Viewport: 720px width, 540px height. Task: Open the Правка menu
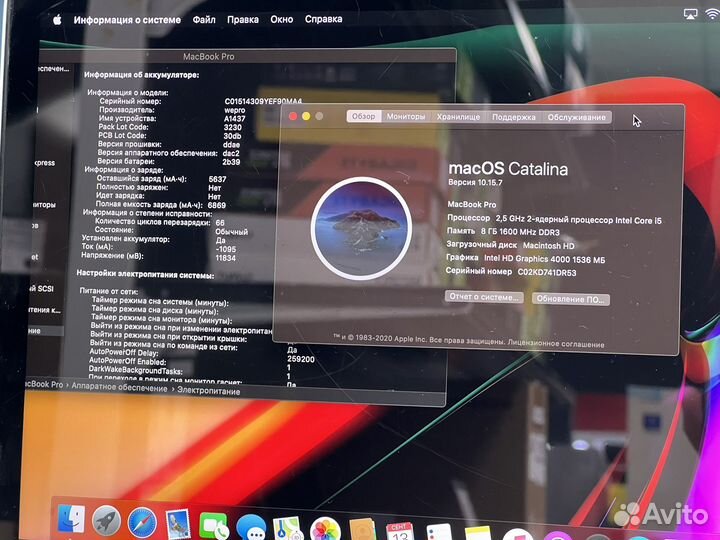point(243,20)
